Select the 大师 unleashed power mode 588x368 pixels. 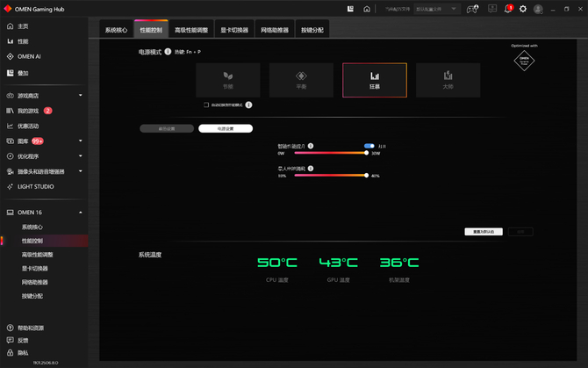coord(448,80)
